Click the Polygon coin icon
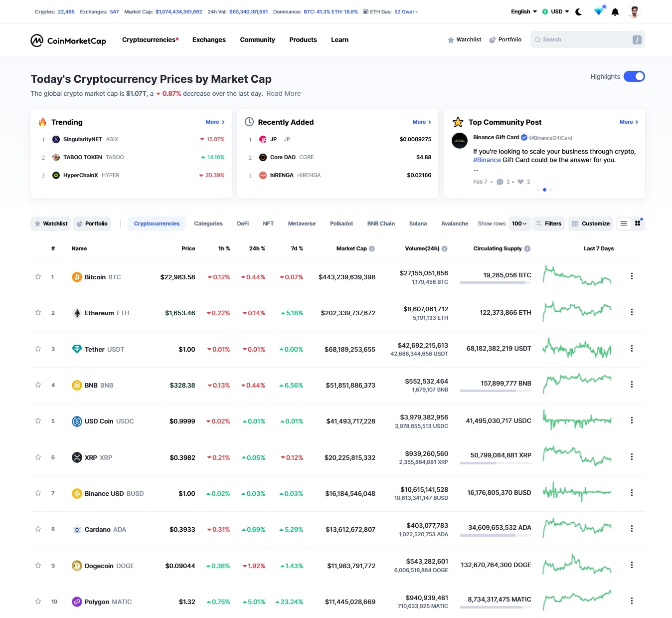 (77, 602)
